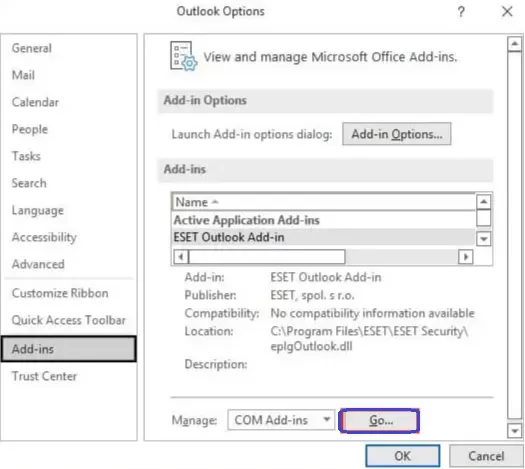Viewport: 525px width, 469px height.
Task: Switch to Language settings
Action: (38, 210)
